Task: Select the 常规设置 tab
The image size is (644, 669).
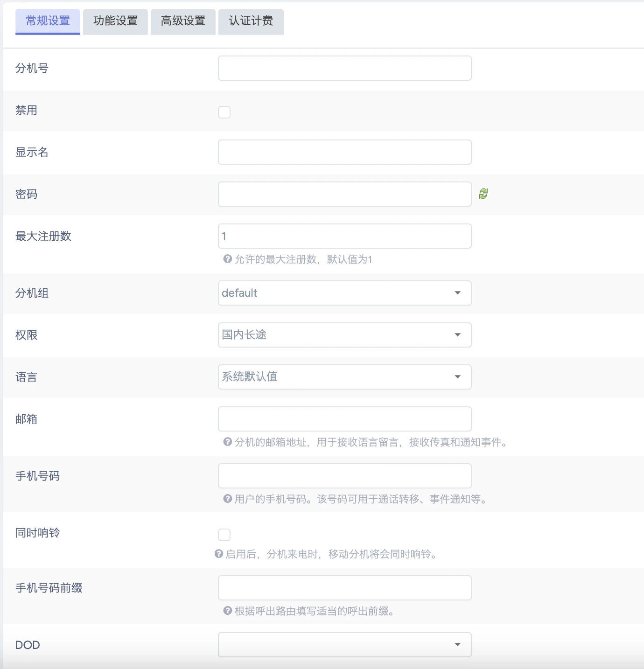Action: pyautogui.click(x=48, y=21)
